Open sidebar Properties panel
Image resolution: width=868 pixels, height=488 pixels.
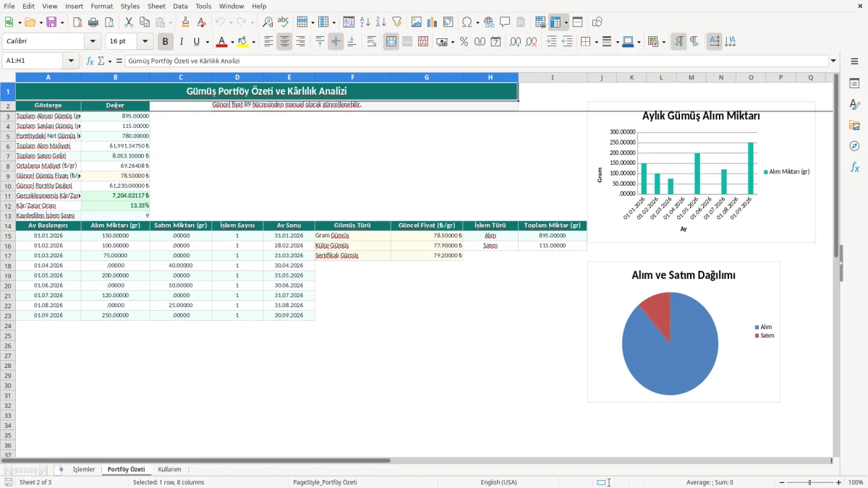point(854,83)
